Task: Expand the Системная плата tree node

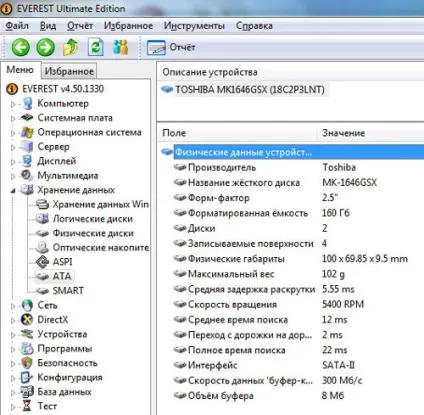Action: (x=13, y=118)
